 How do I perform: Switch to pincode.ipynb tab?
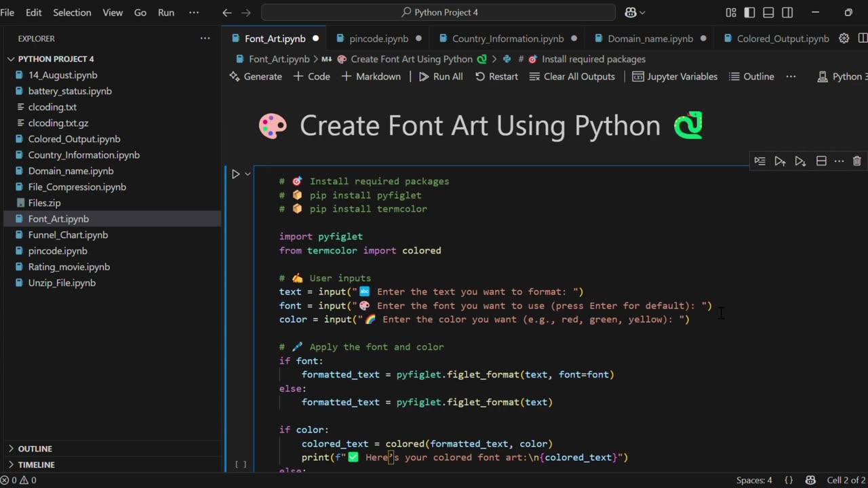(378, 39)
